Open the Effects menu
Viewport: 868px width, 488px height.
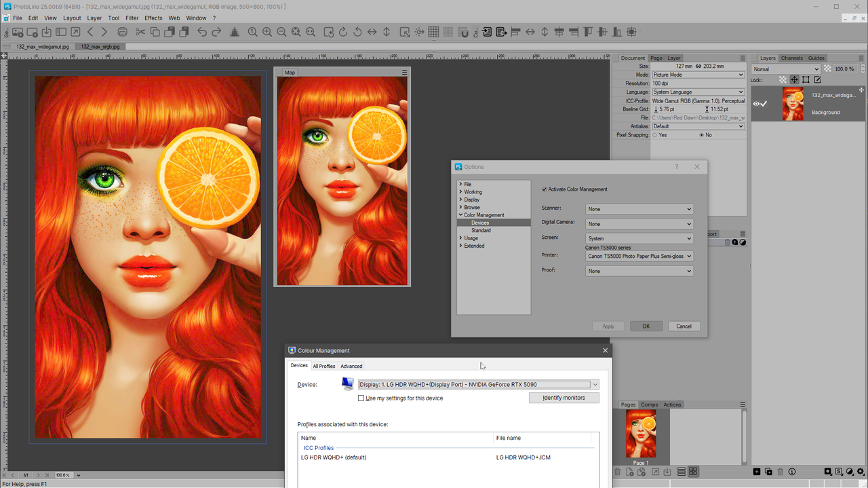pyautogui.click(x=153, y=18)
